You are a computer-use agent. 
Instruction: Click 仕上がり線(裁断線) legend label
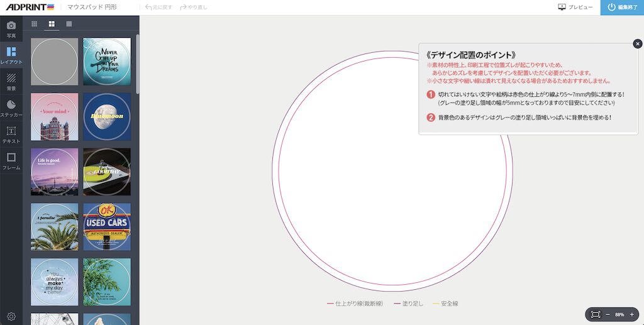point(359,304)
